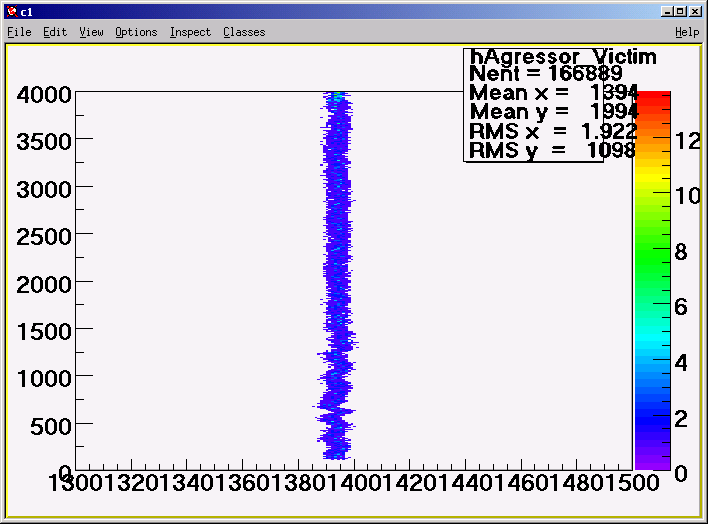Click the 1500 label on the x axis
The image size is (708, 524).
click(631, 483)
